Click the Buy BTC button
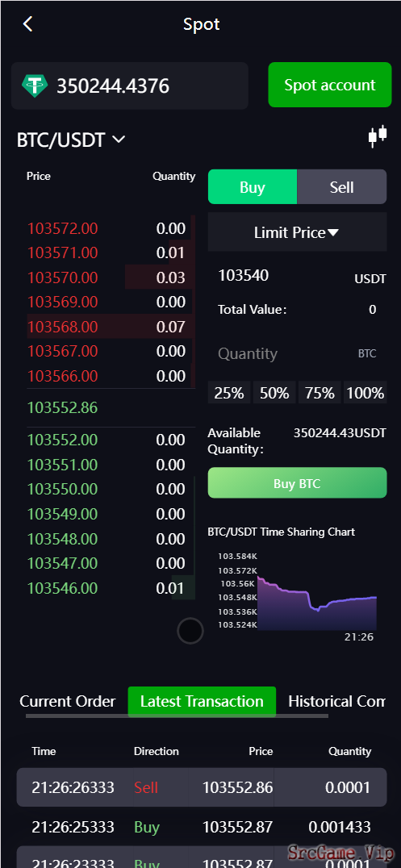 coord(297,483)
